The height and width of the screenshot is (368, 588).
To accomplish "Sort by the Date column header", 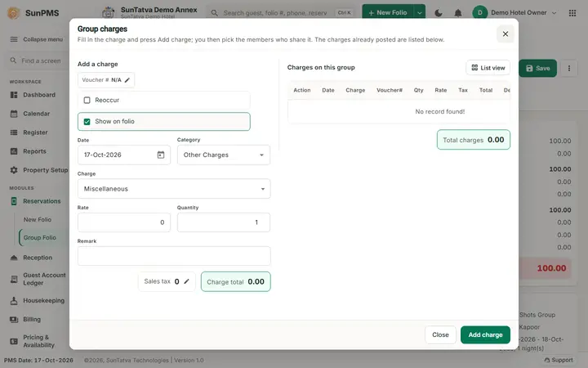I will click(x=328, y=90).
